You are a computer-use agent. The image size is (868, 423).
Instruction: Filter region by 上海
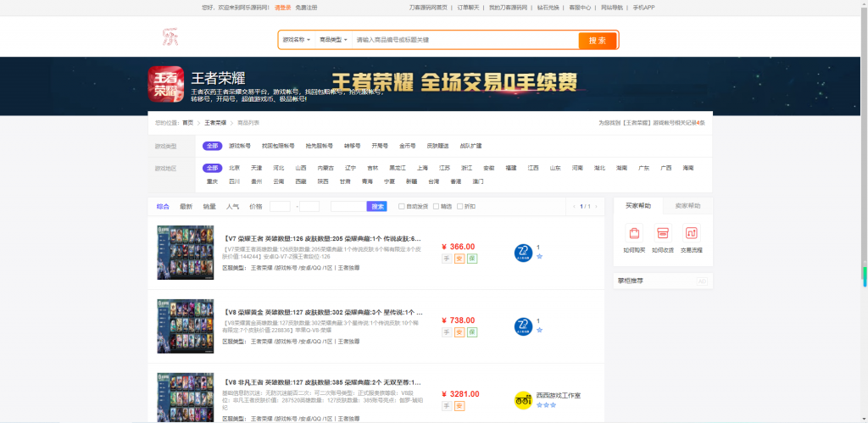422,168
